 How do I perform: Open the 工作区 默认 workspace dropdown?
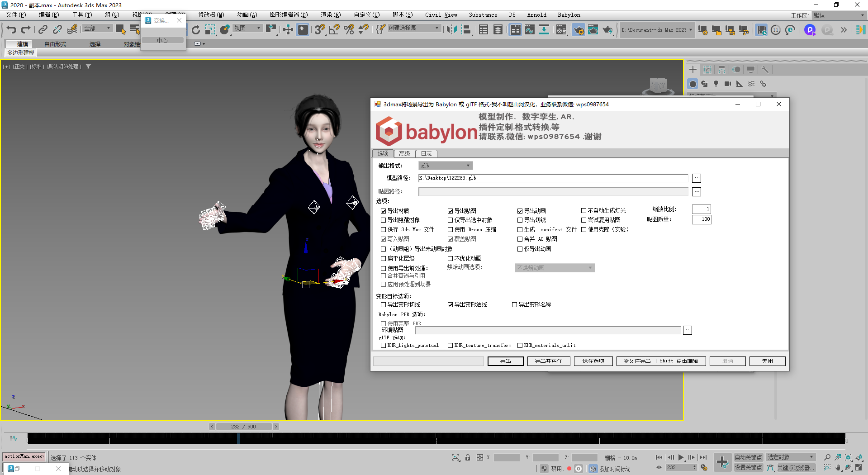(x=839, y=15)
